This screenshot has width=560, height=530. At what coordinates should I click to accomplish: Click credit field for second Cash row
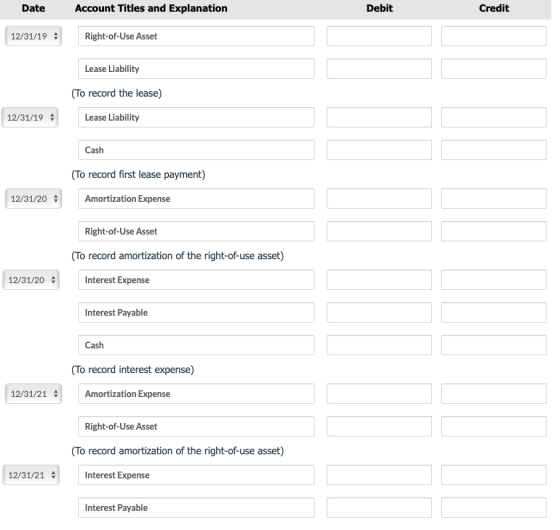click(x=494, y=345)
